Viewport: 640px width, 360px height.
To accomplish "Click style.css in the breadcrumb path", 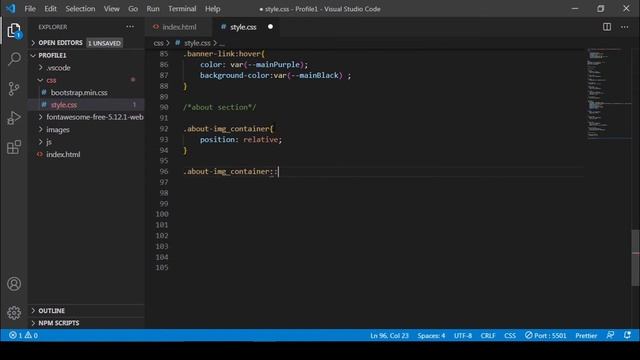I will coord(197,43).
